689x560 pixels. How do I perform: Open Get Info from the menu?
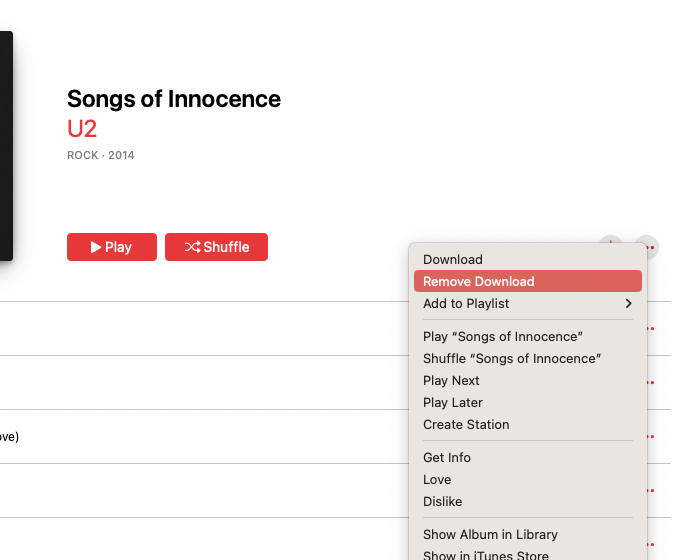528,457
